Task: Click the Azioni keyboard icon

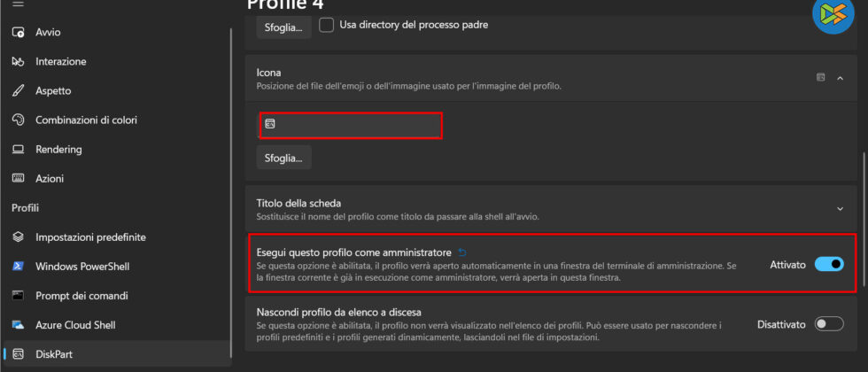Action: (x=18, y=179)
